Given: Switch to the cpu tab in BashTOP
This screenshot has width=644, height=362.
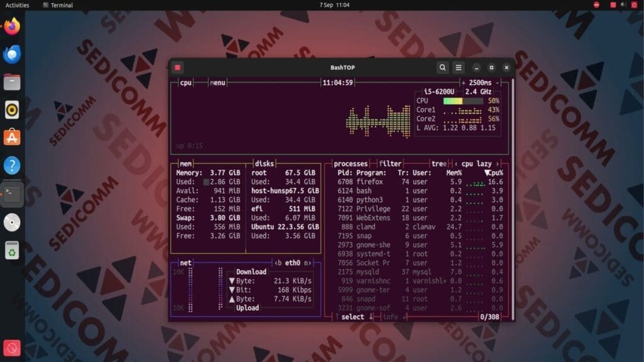Looking at the screenshot, I should [186, 81].
